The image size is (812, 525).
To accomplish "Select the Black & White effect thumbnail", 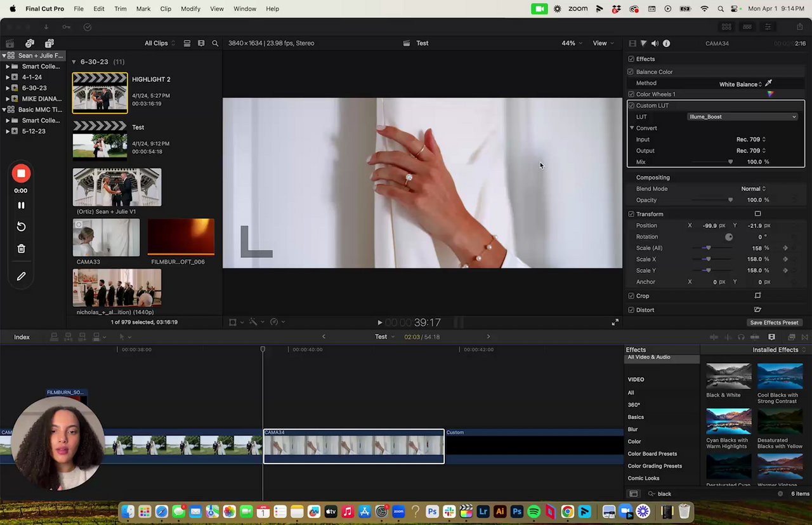I will click(x=728, y=376).
